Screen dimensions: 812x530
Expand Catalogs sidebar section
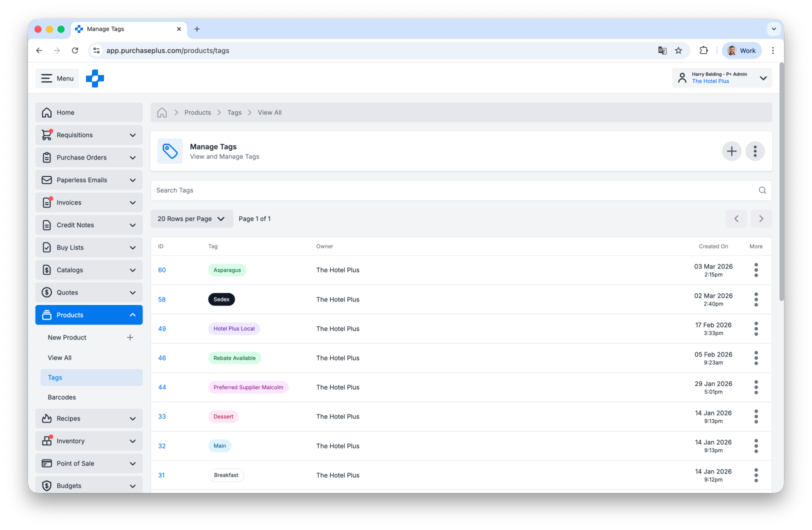tap(89, 270)
